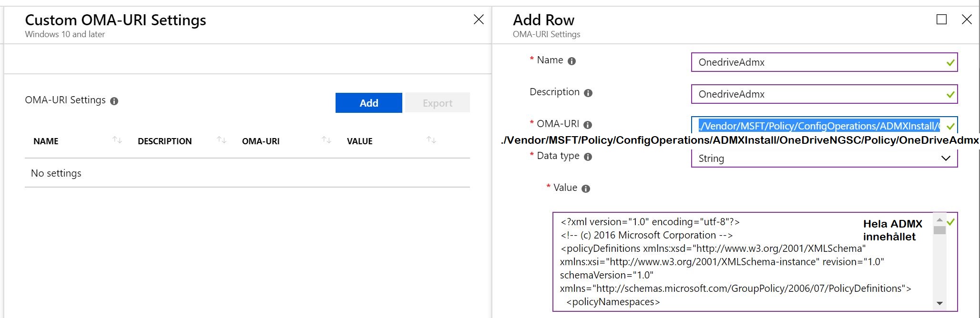Close the Custom OMA-URI Settings pane
The height and width of the screenshot is (318, 980).
[x=479, y=20]
